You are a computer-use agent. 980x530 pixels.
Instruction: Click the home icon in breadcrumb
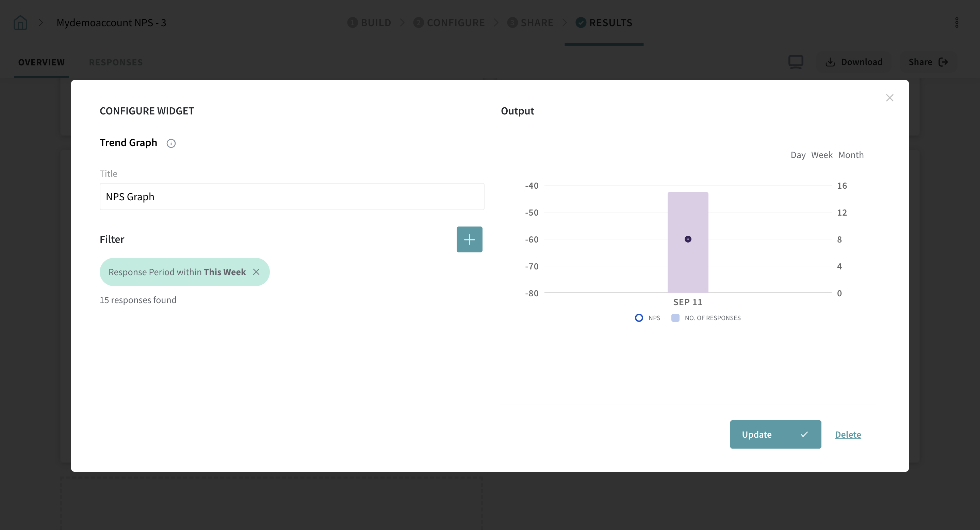[x=20, y=23]
